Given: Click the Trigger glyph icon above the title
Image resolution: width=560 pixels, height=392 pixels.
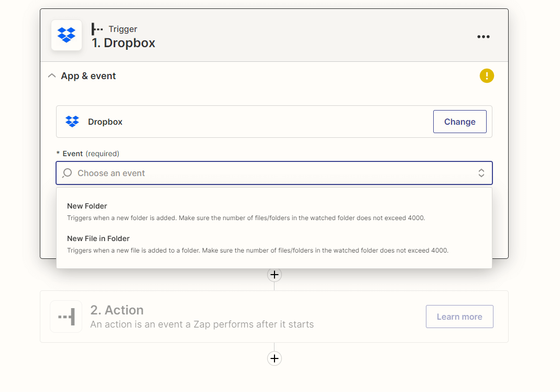Looking at the screenshot, I should (97, 29).
